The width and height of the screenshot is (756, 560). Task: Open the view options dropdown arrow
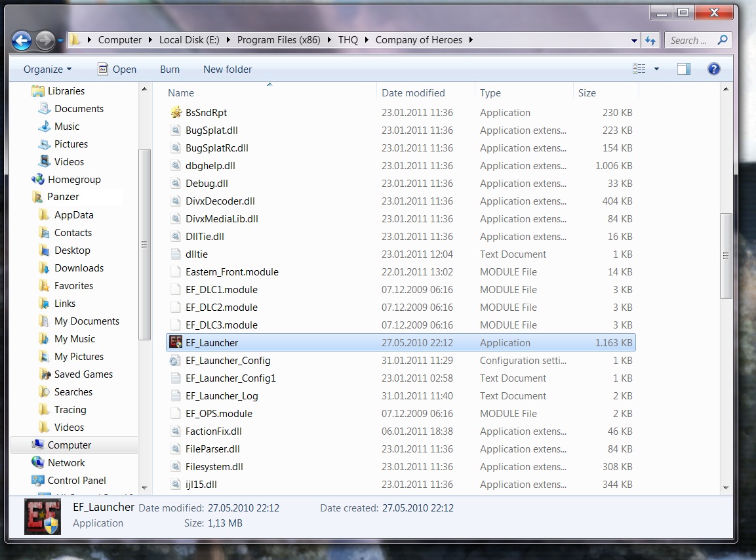656,69
